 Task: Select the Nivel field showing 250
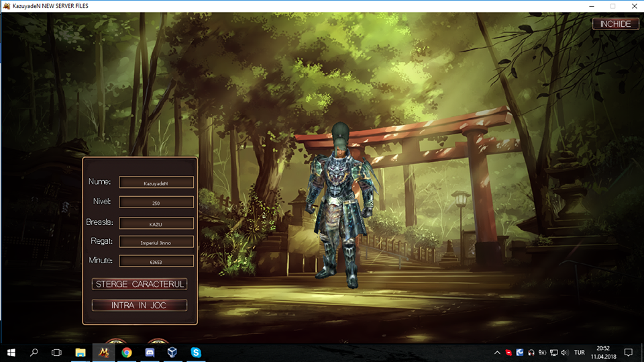pyautogui.click(x=156, y=202)
